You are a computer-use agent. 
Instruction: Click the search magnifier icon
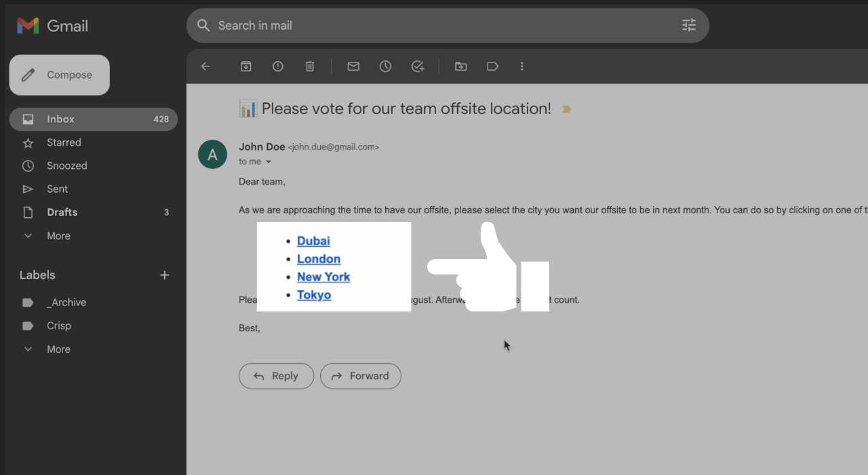tap(203, 26)
